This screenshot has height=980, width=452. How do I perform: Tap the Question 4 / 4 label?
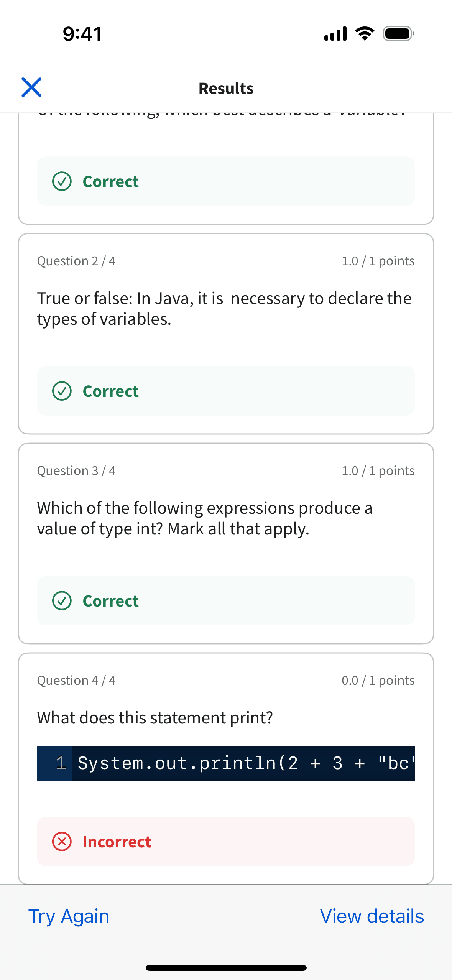point(76,680)
